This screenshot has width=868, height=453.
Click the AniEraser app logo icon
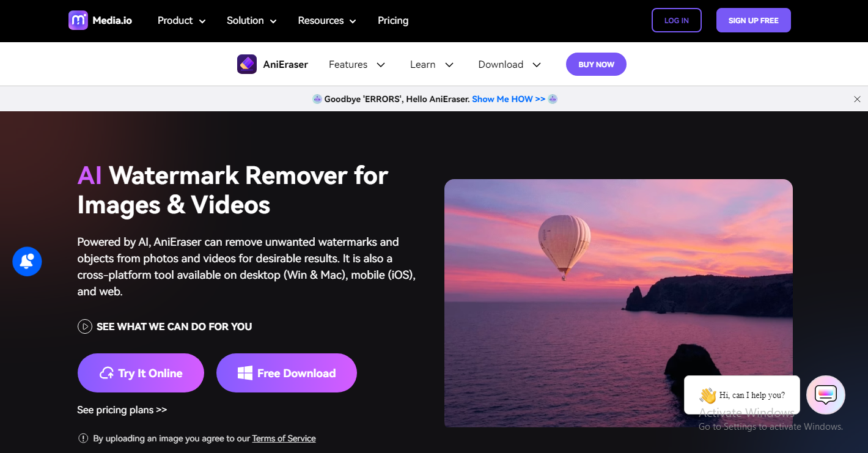pos(247,64)
